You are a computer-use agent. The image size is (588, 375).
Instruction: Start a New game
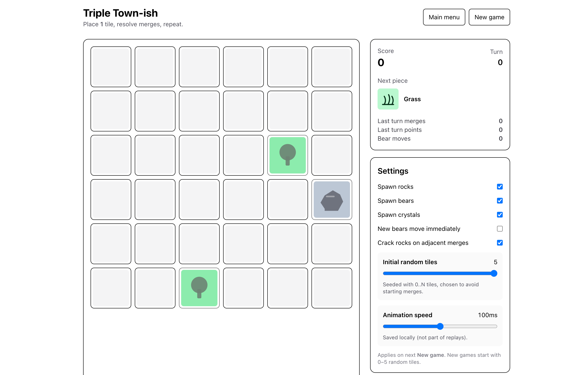[489, 17]
